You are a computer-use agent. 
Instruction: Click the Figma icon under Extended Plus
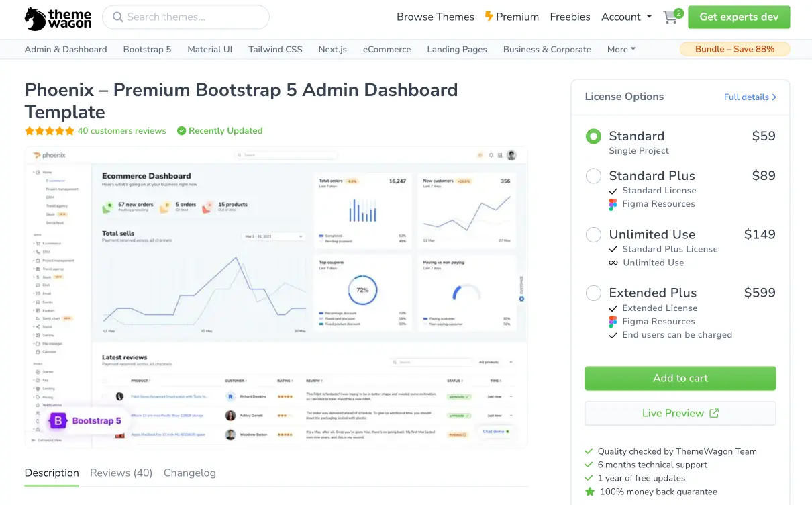[613, 322]
